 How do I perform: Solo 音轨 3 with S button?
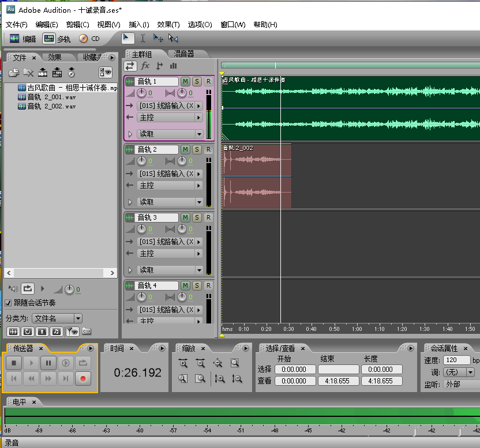pos(197,217)
